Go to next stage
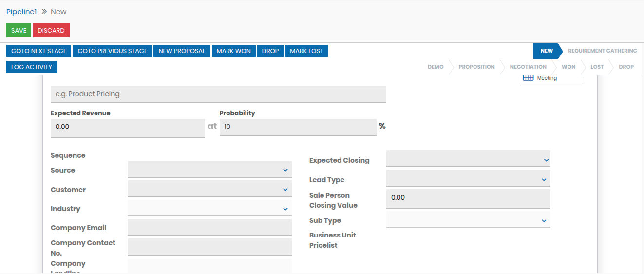644x274 pixels. [x=39, y=51]
